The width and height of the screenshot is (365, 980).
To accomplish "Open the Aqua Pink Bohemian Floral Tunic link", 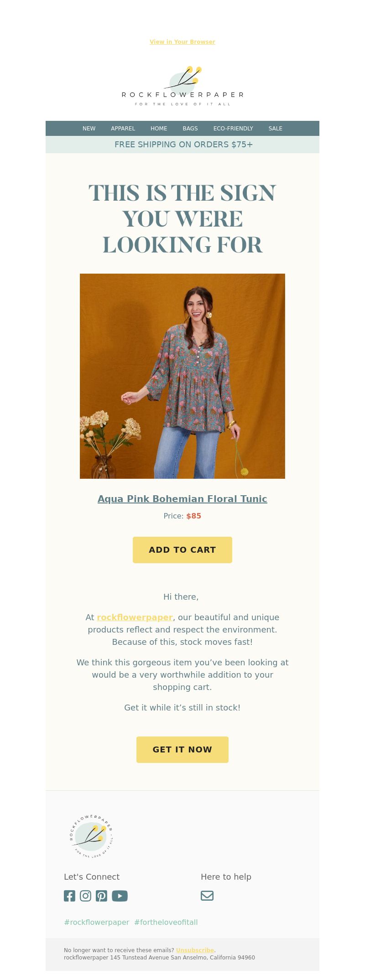I will tap(182, 499).
